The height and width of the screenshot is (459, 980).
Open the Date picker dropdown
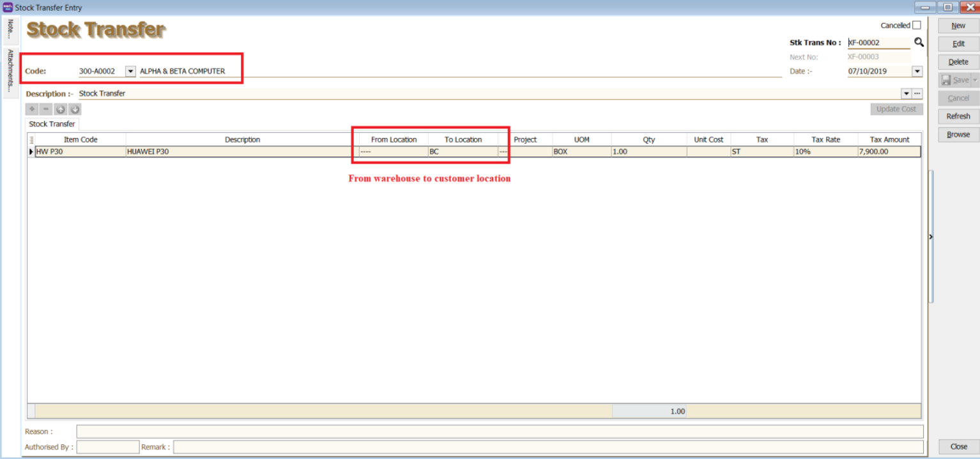[917, 72]
